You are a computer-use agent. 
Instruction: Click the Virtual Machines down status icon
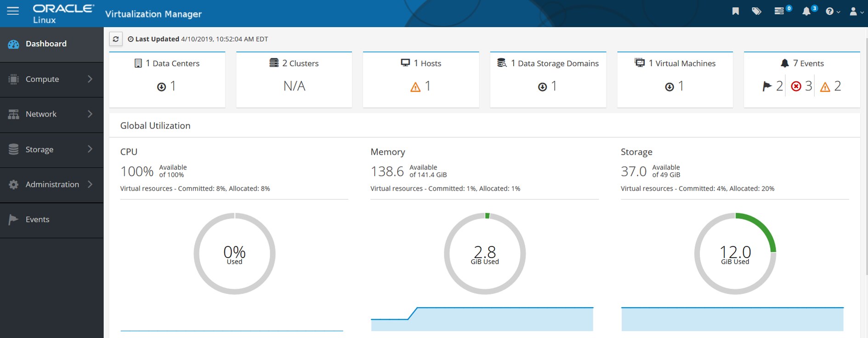669,87
